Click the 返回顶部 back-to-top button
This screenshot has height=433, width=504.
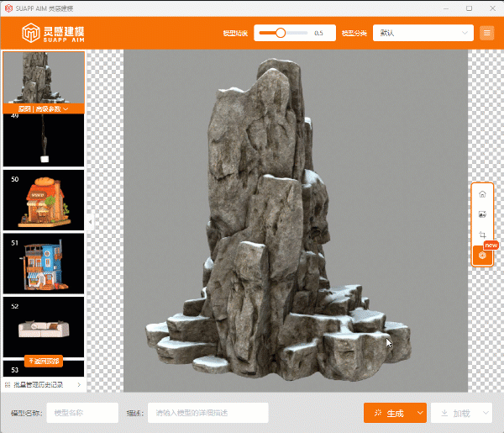44,361
